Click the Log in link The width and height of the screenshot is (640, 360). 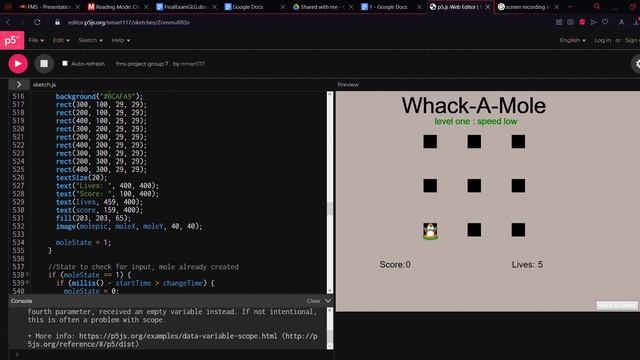tap(602, 40)
